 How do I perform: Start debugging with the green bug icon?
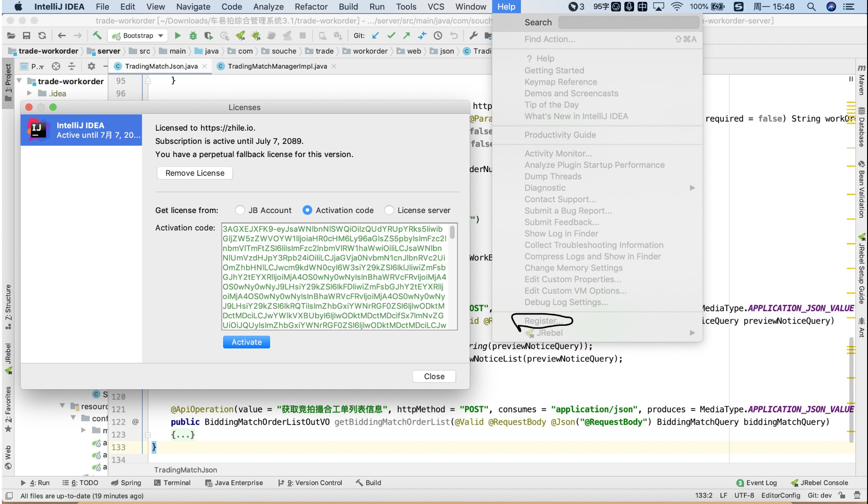click(193, 36)
